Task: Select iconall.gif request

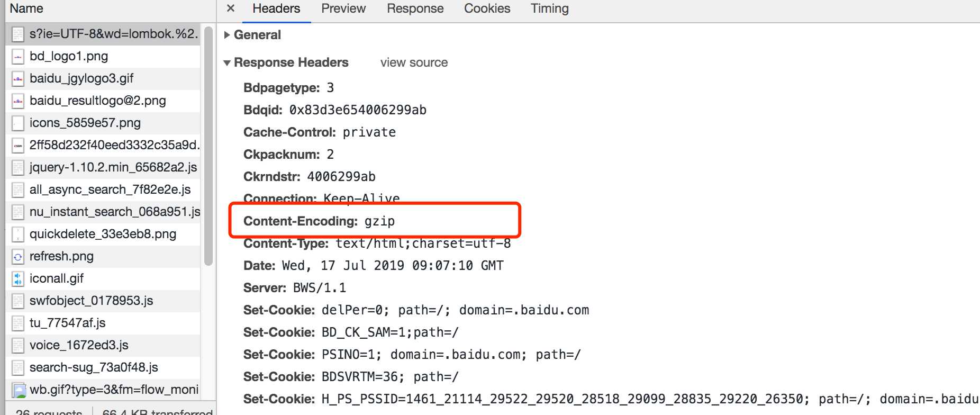Action: point(103,278)
